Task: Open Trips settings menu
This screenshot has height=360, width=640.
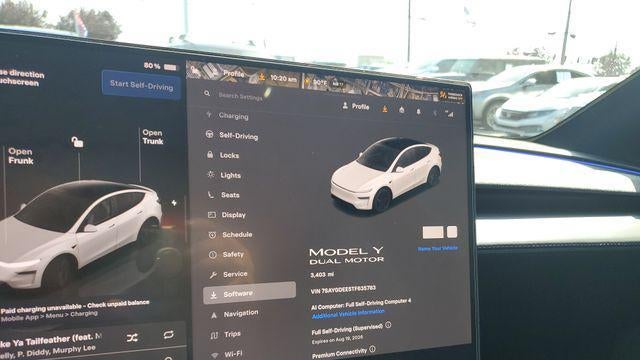Action: [232, 334]
